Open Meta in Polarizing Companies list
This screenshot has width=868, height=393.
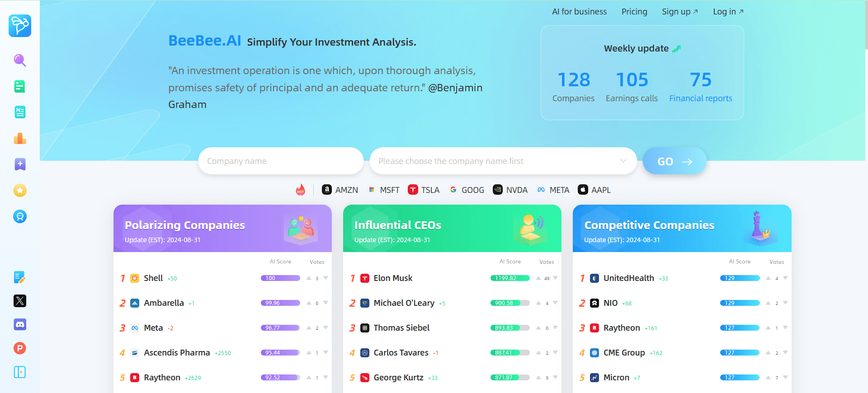(153, 327)
